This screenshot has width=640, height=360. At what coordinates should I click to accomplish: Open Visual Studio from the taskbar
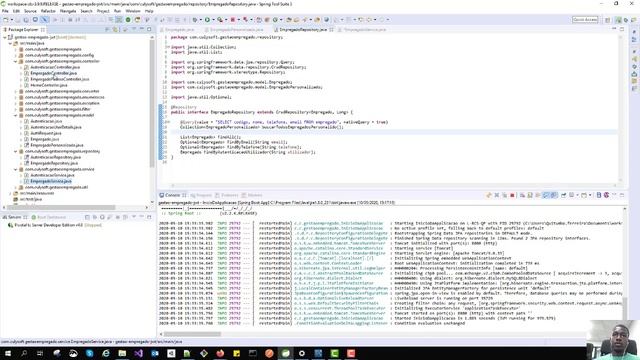138,353
